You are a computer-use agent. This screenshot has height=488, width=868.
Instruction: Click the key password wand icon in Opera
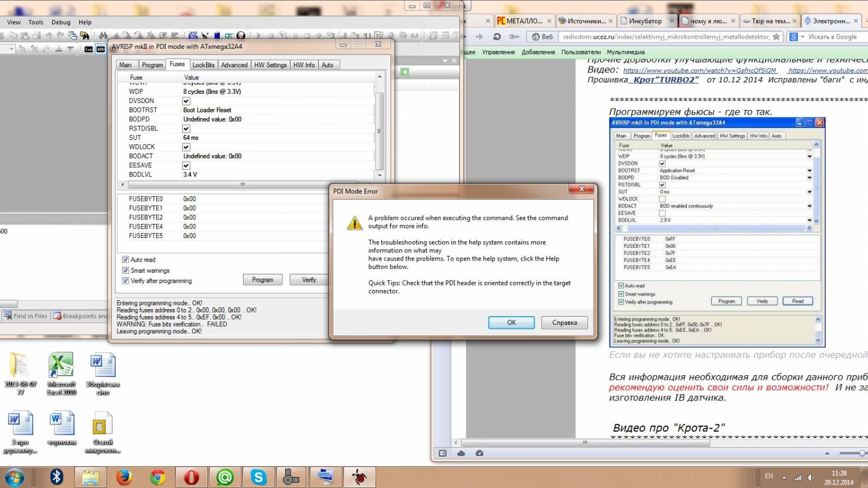coord(514,36)
